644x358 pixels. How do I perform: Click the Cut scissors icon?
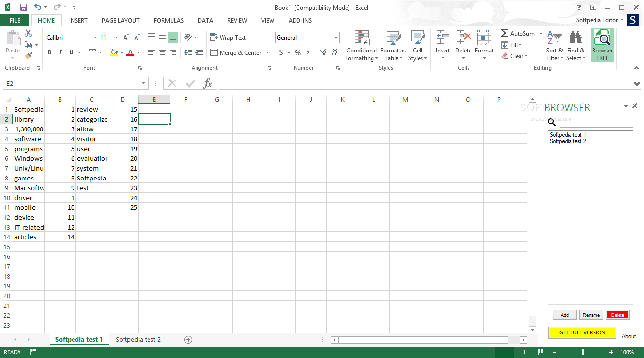(x=28, y=33)
